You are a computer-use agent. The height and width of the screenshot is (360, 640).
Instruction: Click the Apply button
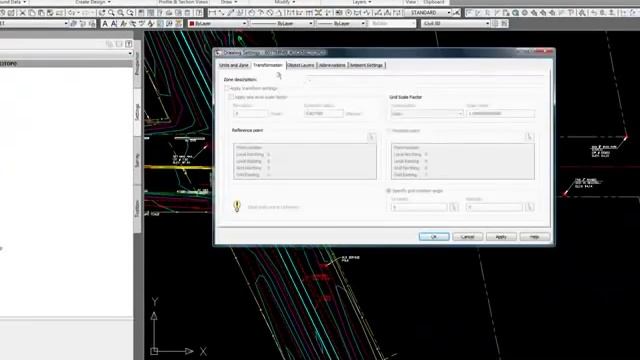(501, 237)
